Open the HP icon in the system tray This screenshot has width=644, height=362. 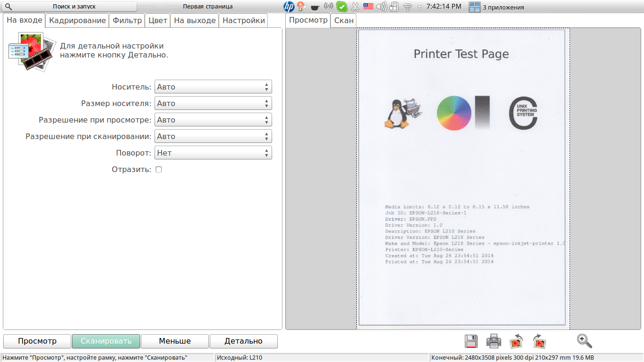click(x=289, y=7)
